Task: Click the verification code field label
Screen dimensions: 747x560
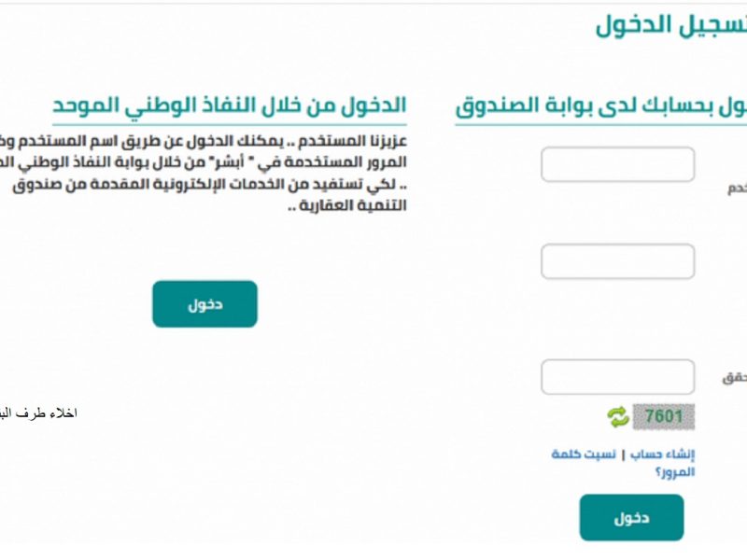Action: tap(735, 378)
